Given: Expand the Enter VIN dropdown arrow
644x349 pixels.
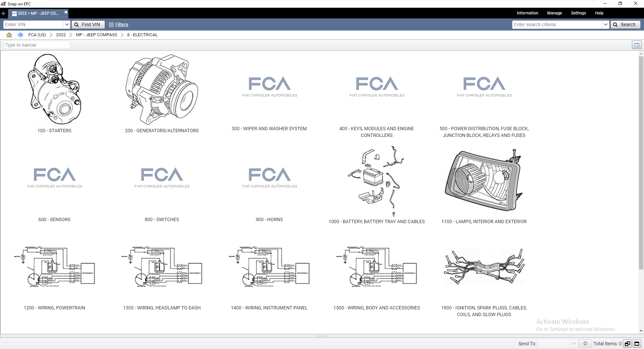Looking at the screenshot, I should pos(67,24).
